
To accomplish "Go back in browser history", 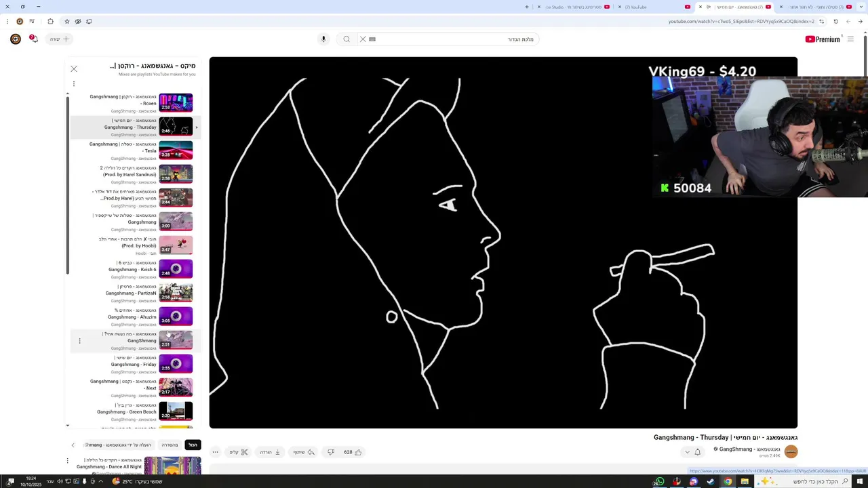I will coord(861,21).
